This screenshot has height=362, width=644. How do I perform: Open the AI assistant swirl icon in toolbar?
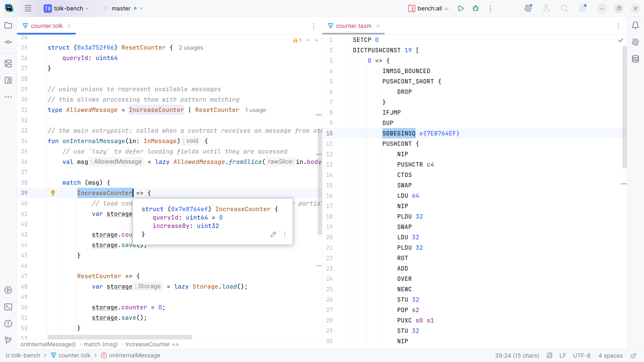click(528, 8)
